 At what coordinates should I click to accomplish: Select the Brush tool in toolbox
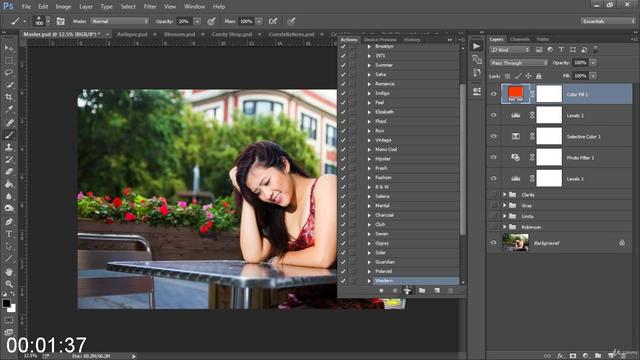pyautogui.click(x=9, y=135)
